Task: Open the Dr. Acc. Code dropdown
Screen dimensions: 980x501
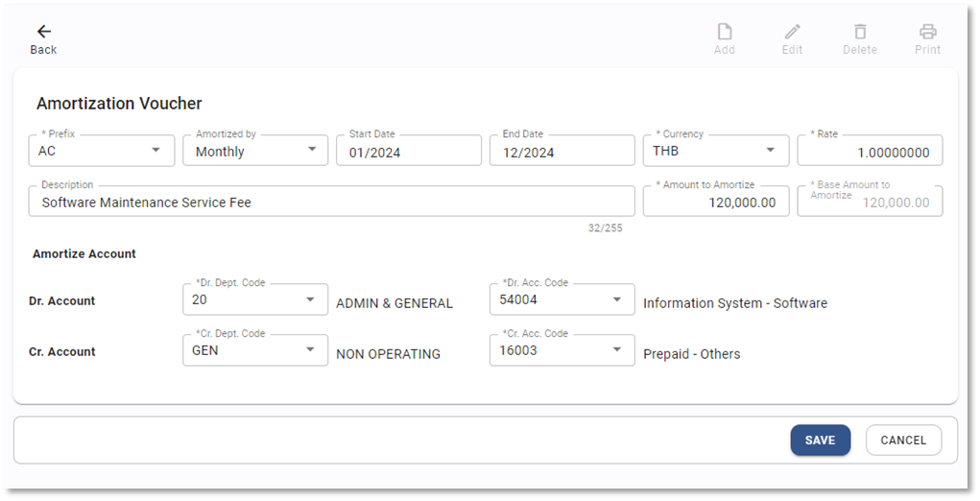Action: [617, 299]
